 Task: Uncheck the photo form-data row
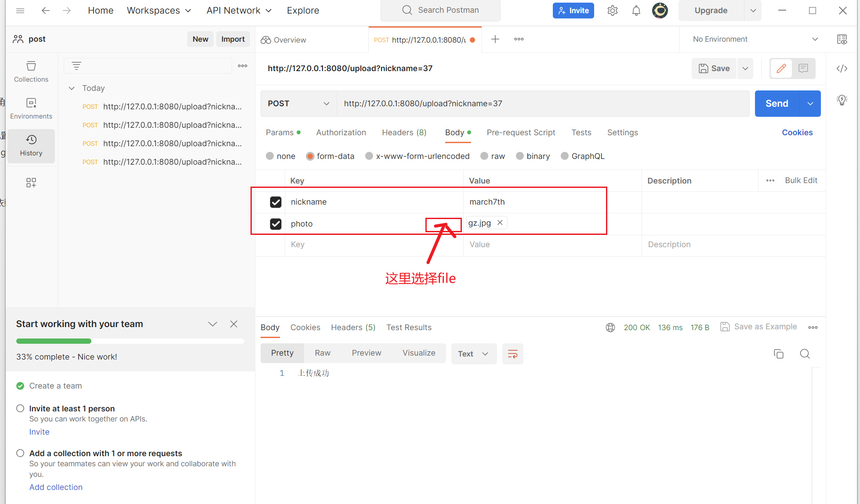point(276,224)
